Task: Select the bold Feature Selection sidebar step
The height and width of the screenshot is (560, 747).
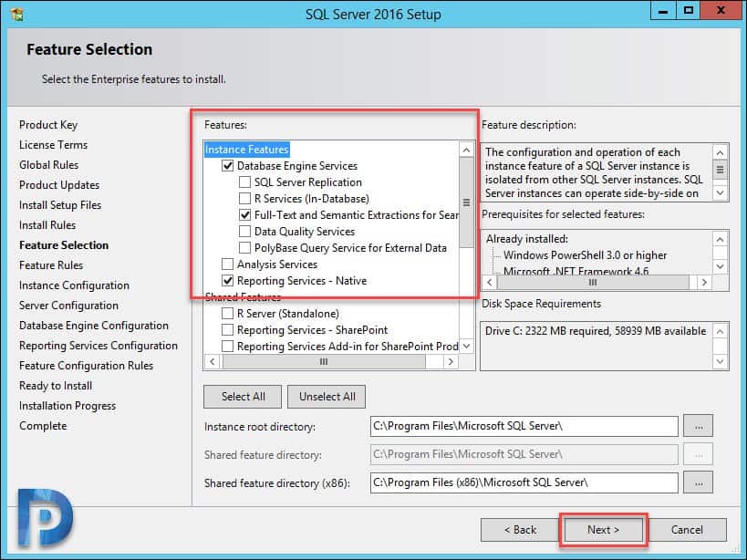Action: 64,245
